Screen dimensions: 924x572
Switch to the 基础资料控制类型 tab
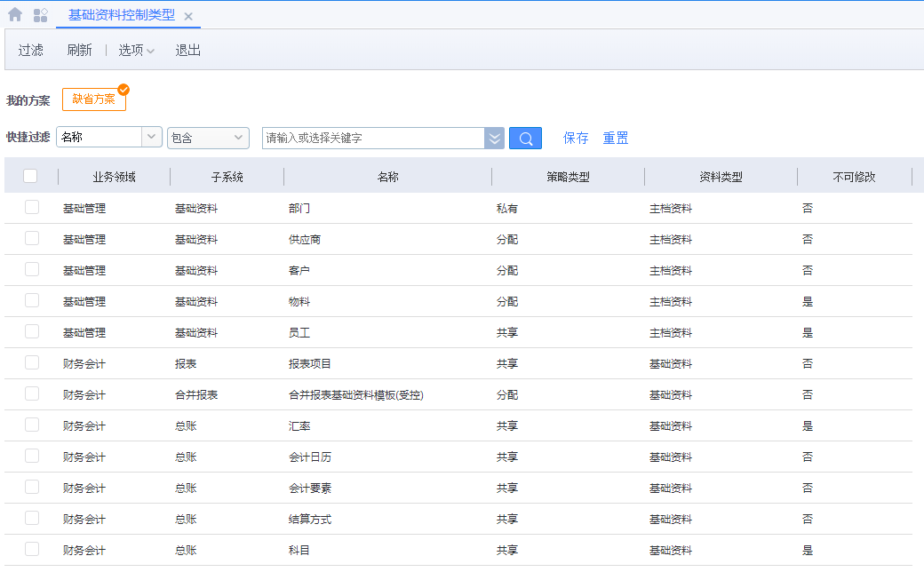tap(122, 15)
